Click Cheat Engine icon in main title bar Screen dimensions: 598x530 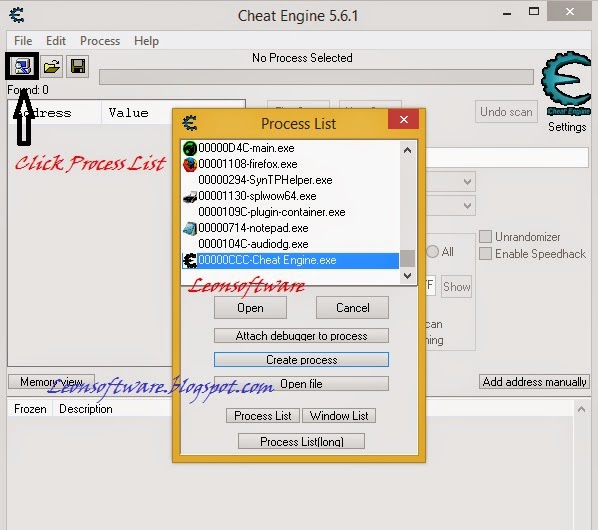17,15
